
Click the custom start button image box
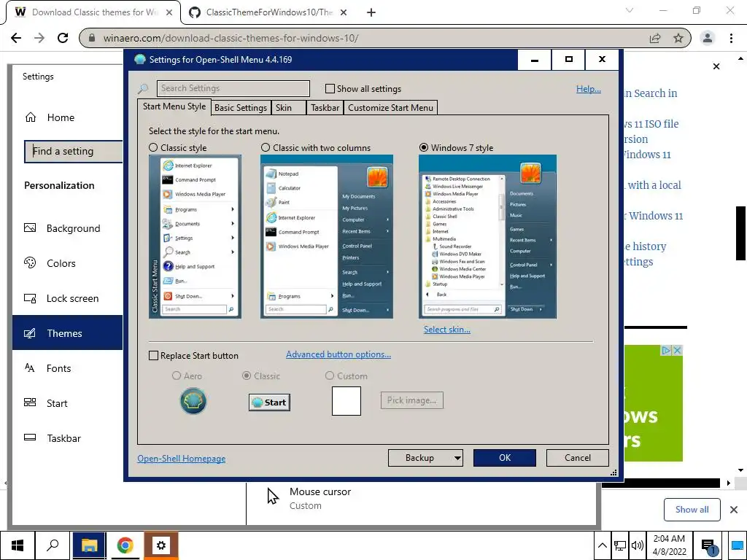point(347,401)
